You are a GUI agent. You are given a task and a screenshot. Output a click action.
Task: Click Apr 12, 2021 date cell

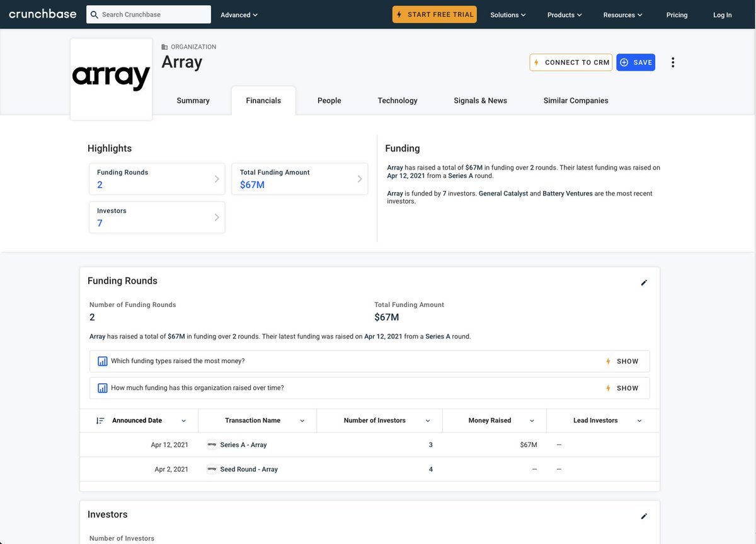(x=169, y=445)
